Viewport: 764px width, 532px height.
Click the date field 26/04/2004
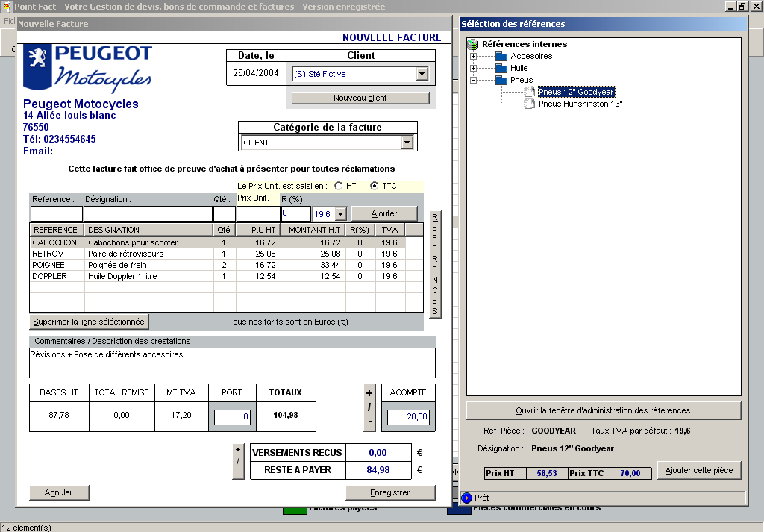[256, 73]
